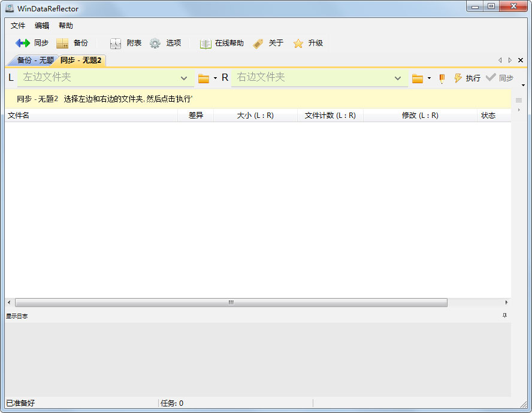
Task: Open right folder button dropdown arrow
Action: [429, 78]
